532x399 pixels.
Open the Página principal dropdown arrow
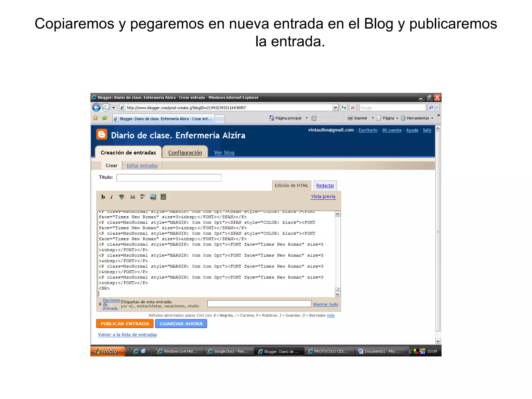pos(307,118)
